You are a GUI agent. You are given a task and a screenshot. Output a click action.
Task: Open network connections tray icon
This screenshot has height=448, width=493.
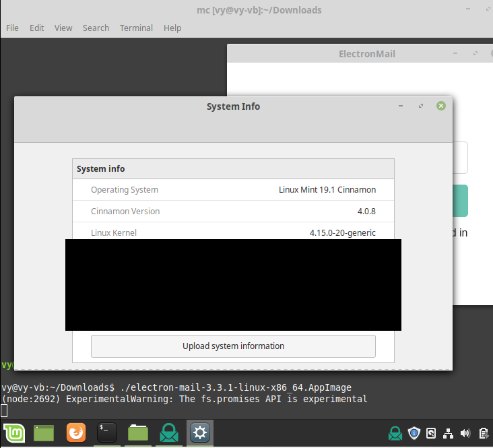coord(448,434)
